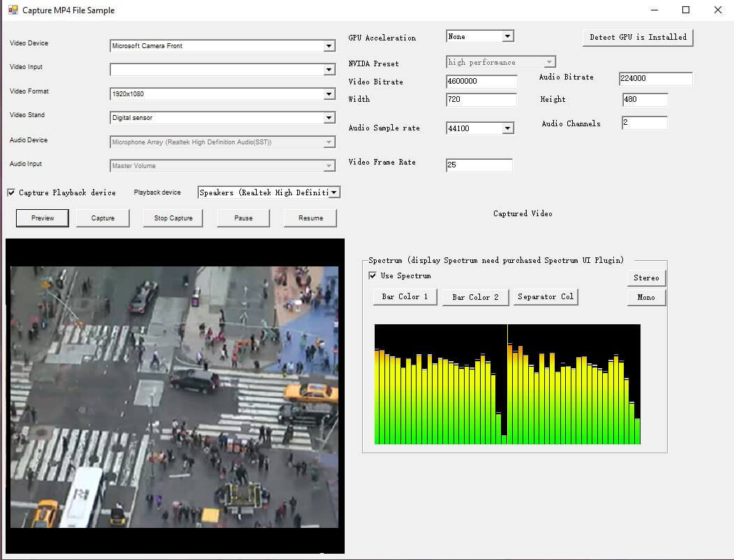Open Bar Color 2 picker
Screen dimensions: 734x560
(475, 296)
